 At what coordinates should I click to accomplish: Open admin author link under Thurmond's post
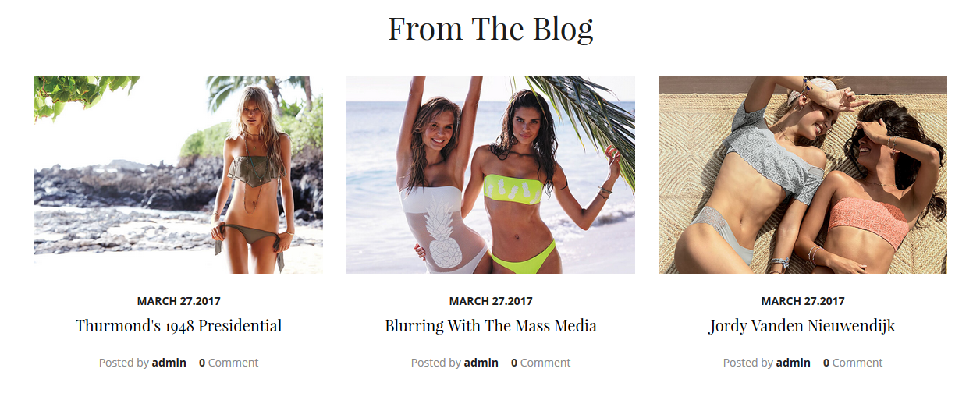(x=169, y=363)
